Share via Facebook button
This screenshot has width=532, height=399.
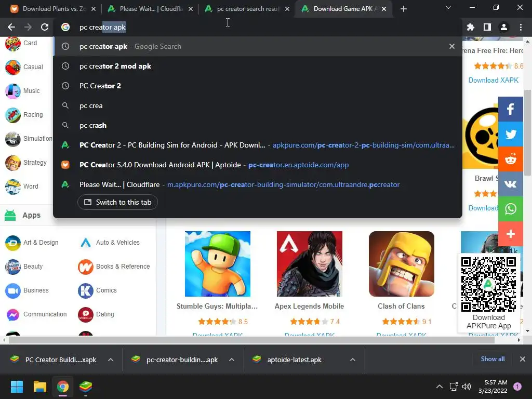click(510, 109)
